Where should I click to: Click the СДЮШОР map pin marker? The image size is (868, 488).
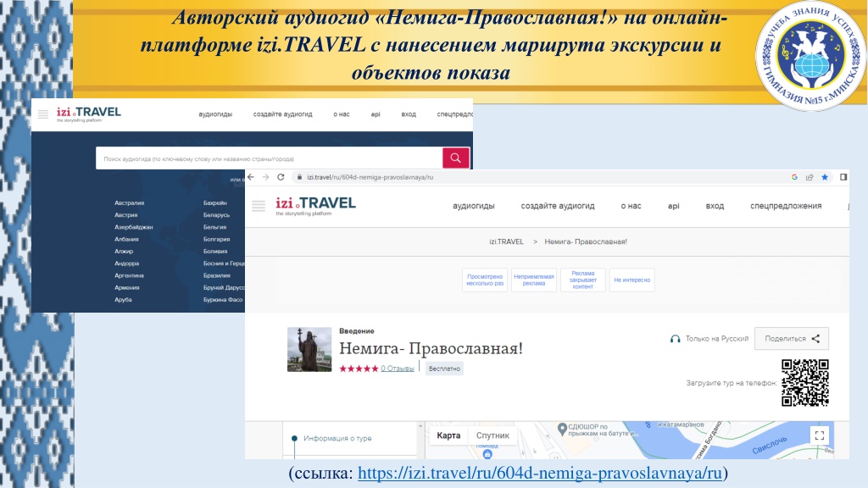pyautogui.click(x=562, y=428)
